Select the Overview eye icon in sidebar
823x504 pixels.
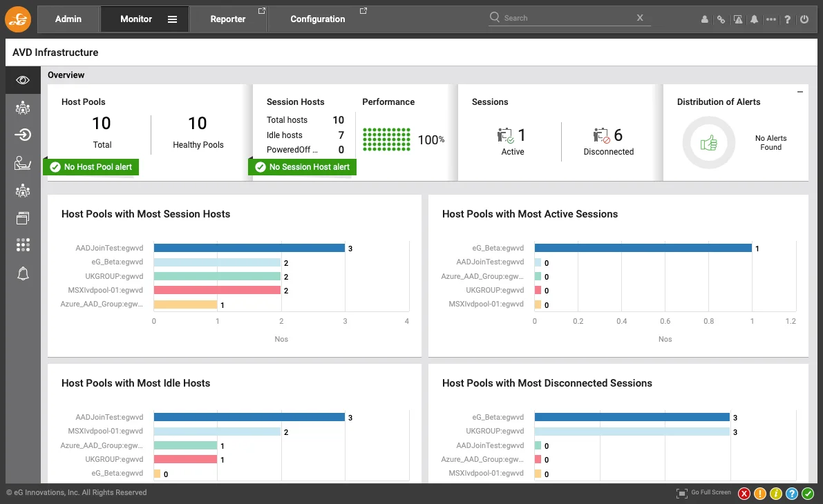pos(23,80)
